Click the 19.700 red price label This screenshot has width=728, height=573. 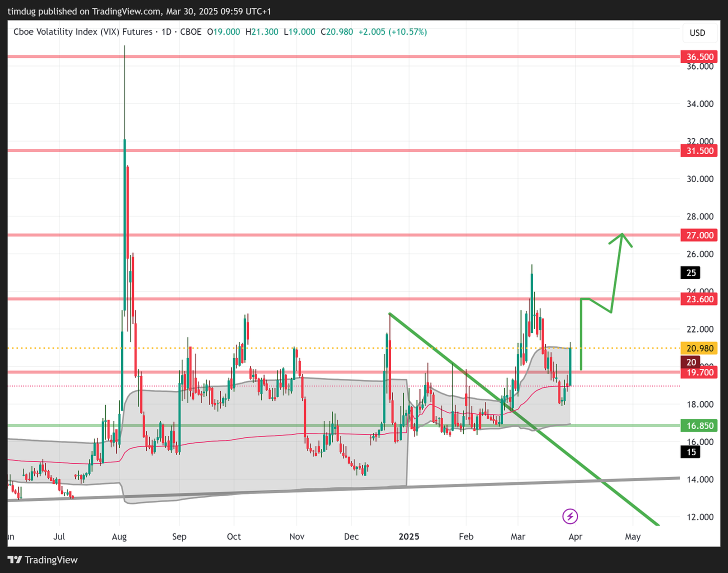pos(699,372)
